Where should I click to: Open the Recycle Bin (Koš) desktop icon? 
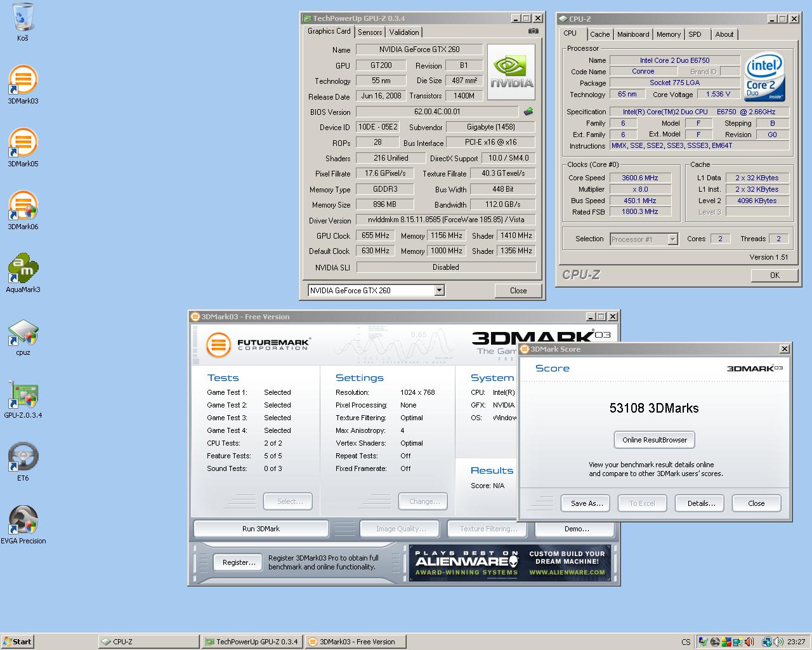pos(23,22)
